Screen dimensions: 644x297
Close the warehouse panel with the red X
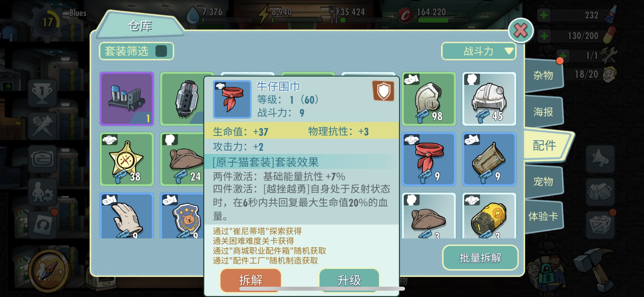coord(521,31)
